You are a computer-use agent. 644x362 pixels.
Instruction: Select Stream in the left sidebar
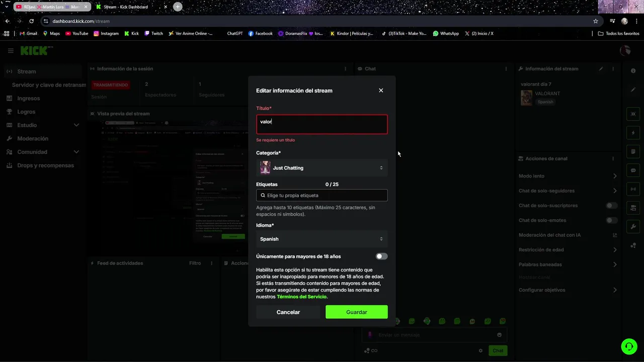click(x=42, y=71)
